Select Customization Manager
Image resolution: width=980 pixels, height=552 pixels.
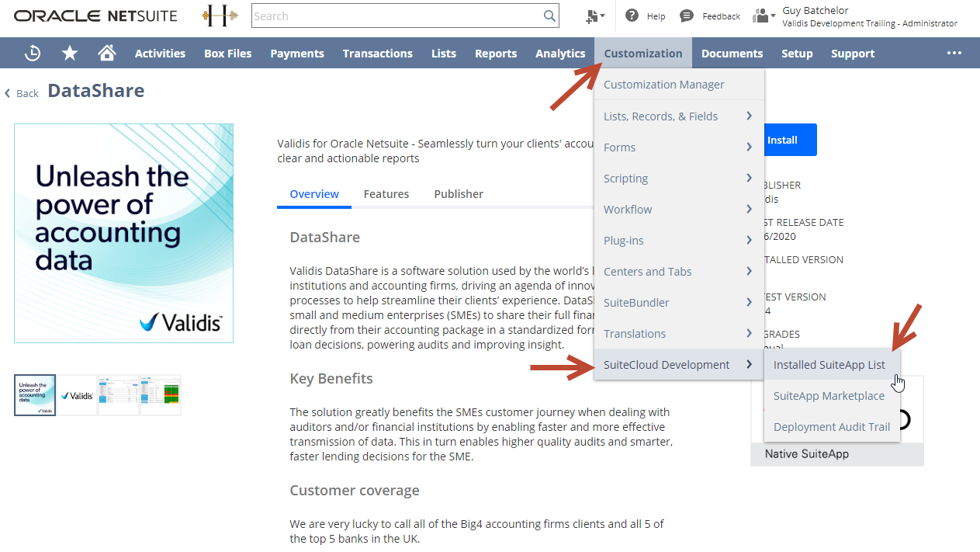pyautogui.click(x=680, y=85)
